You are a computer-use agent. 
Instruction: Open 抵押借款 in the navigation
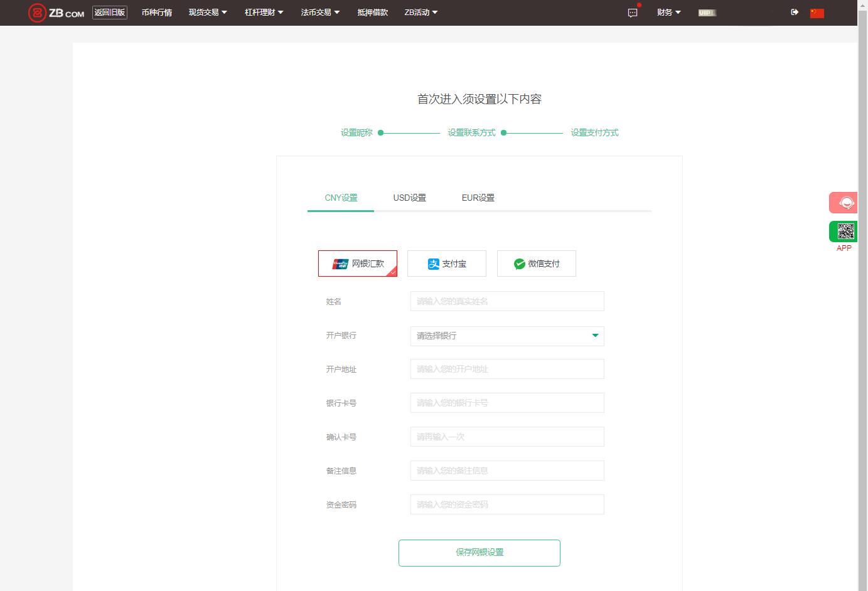tap(373, 13)
